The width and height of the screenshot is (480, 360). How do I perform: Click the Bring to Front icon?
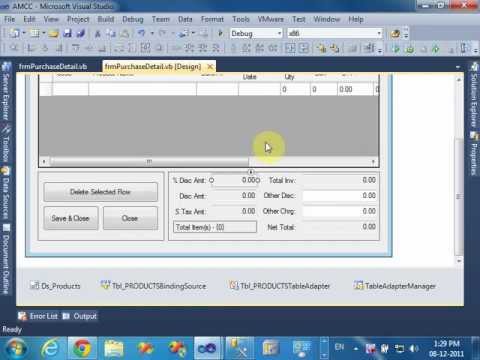(321, 49)
